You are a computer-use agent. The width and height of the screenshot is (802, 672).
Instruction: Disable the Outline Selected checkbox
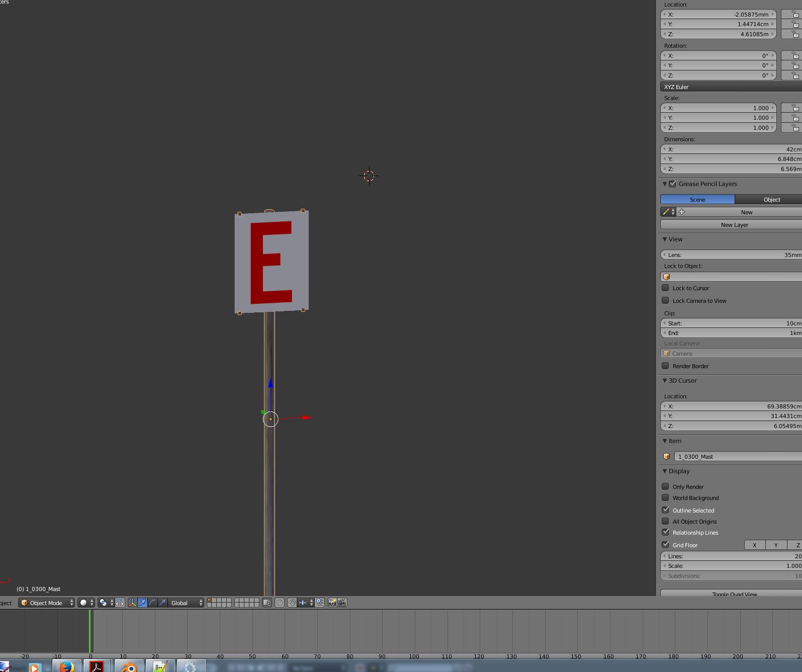point(665,510)
